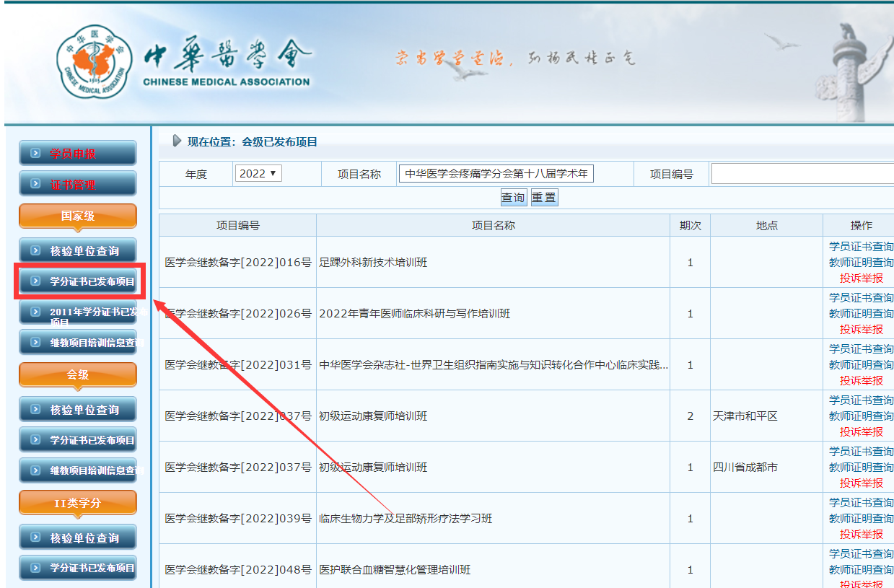Viewport: 894px width, 588px height.
Task: Click the 项目名称 table column header
Action: click(494, 226)
